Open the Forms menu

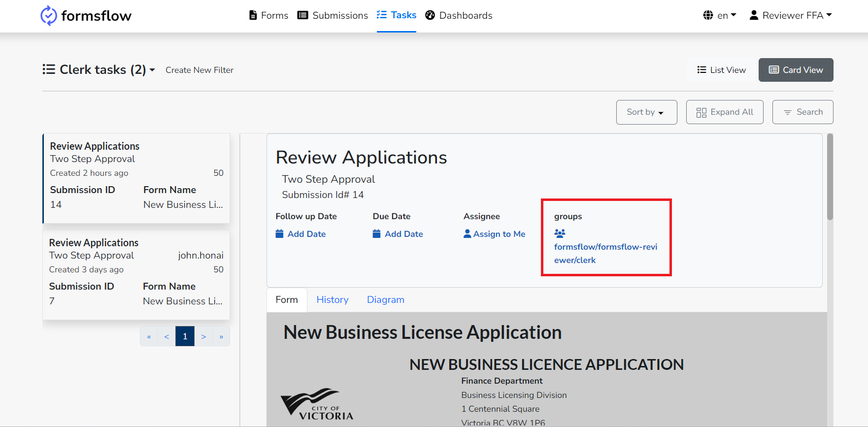coord(269,15)
